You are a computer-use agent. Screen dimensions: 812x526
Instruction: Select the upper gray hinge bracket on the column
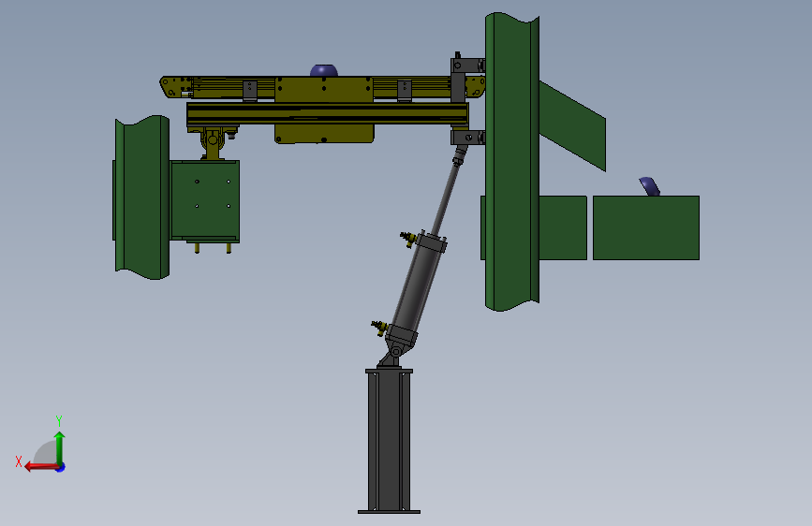tap(467, 66)
